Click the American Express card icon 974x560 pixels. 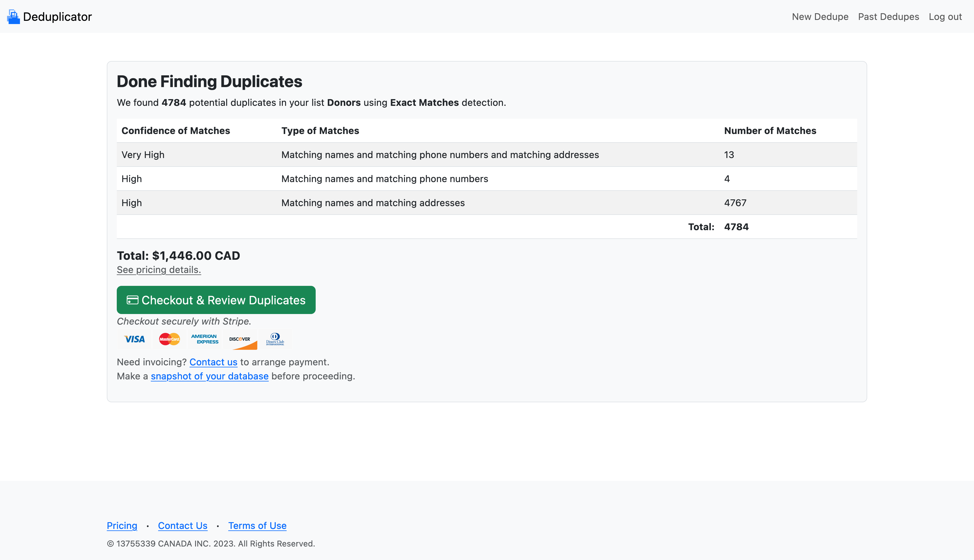point(204,339)
